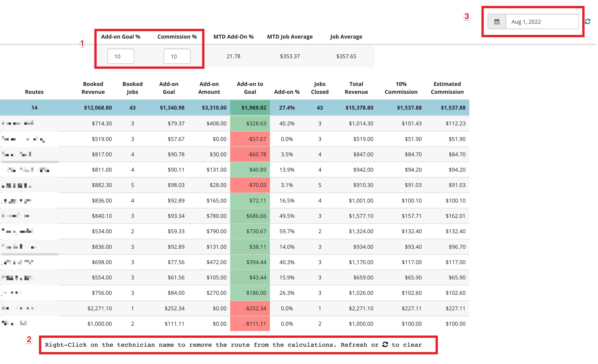Click the MTD Job Average value $353.37
The image size is (598, 364).
(290, 56)
